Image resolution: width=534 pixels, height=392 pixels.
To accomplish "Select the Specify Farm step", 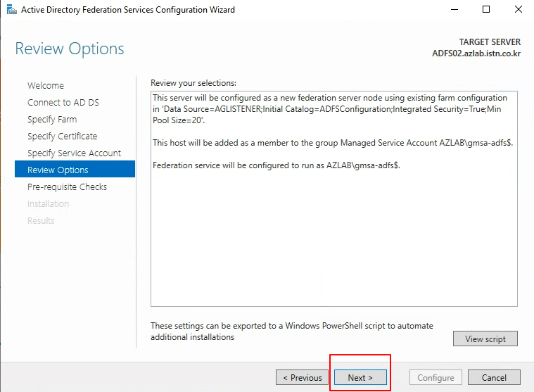I will coord(52,119).
